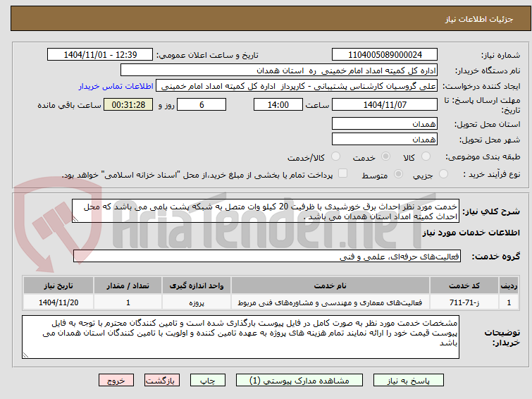Click the شرح کلی نیاز text area

point(266,211)
